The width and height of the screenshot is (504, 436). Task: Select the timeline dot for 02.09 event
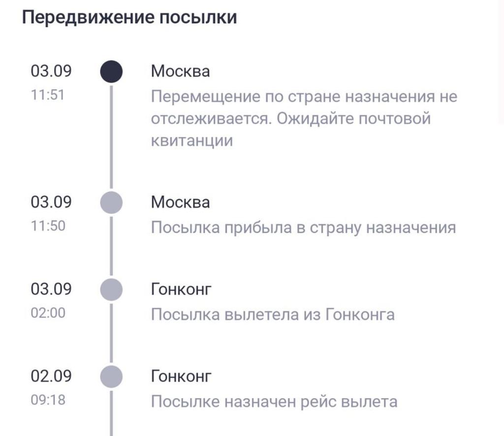tap(111, 377)
